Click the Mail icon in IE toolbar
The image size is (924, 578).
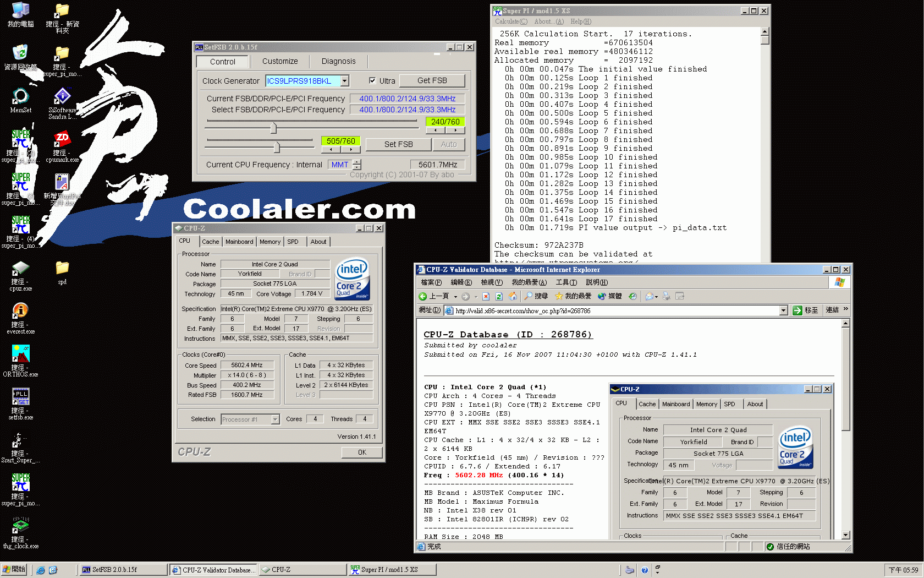tap(650, 296)
